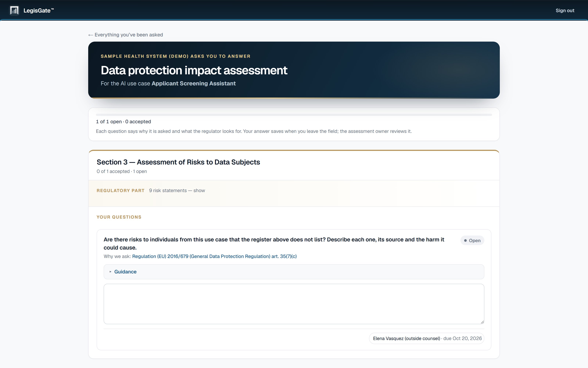
Task: Click the "1 of 1 open · 0 accepted" text
Action: pos(123,122)
